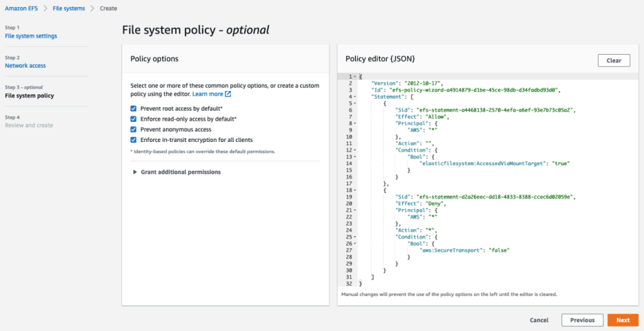
Task: Click the "Effect": "Deny" line
Action: pyautogui.click(x=421, y=204)
